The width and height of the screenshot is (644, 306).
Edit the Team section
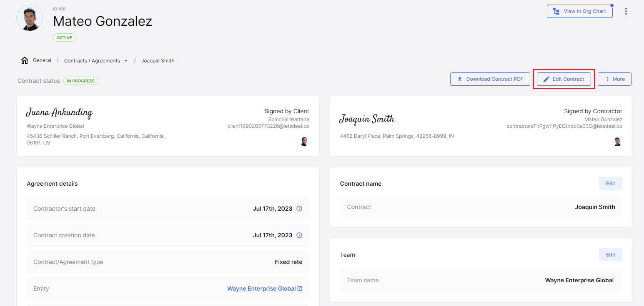point(610,255)
